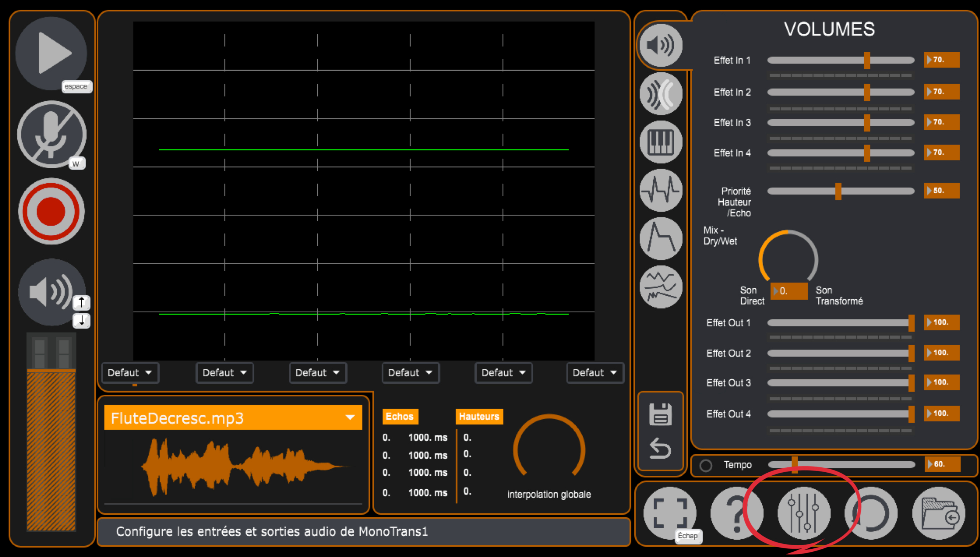Start recording with the red record button
980x557 pixels.
(x=51, y=211)
